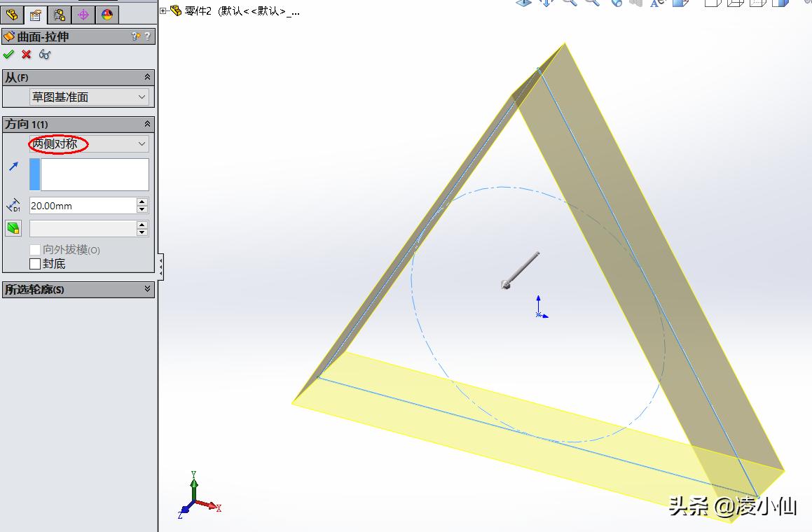Toggle detailed preview using the eyeglasses icon

coord(44,55)
